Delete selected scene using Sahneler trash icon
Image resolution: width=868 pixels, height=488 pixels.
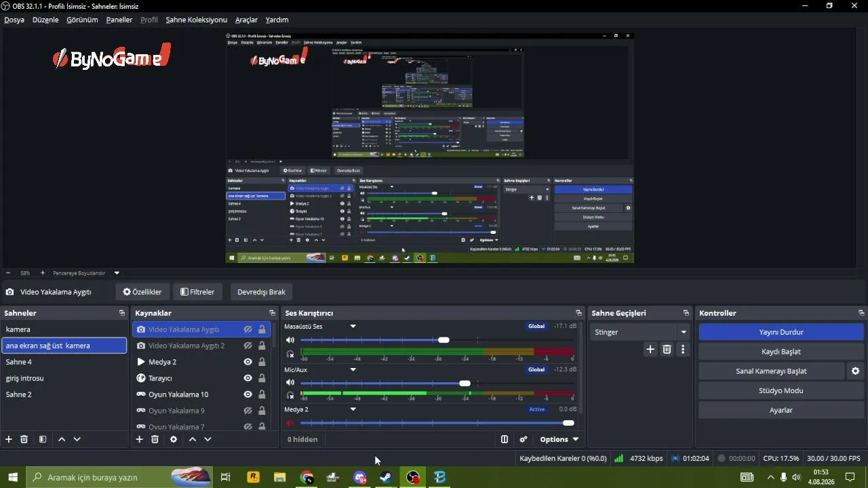point(24,439)
